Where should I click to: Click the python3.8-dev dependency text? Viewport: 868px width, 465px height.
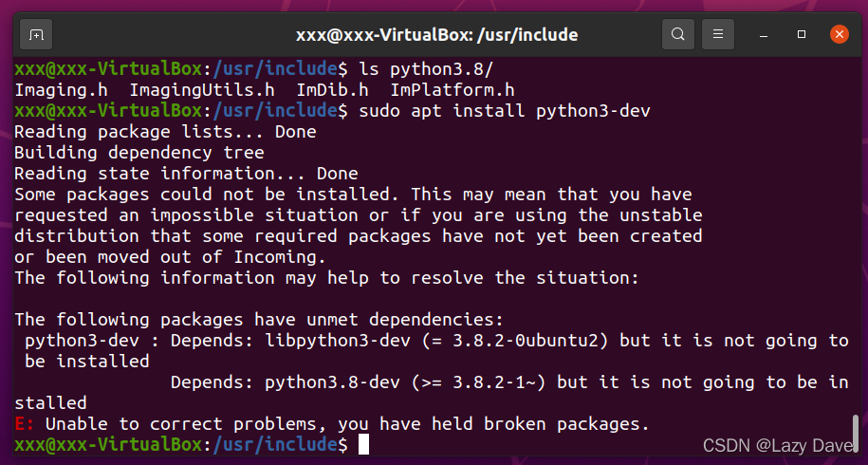[x=338, y=382]
